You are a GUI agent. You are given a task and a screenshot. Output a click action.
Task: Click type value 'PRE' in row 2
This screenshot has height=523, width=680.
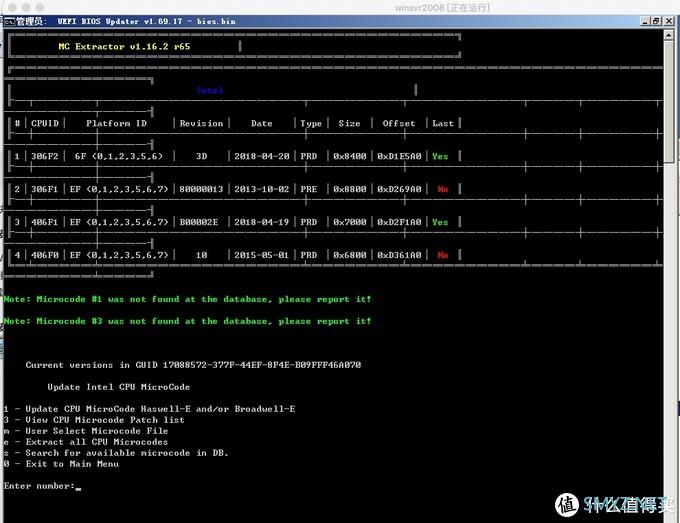(308, 189)
